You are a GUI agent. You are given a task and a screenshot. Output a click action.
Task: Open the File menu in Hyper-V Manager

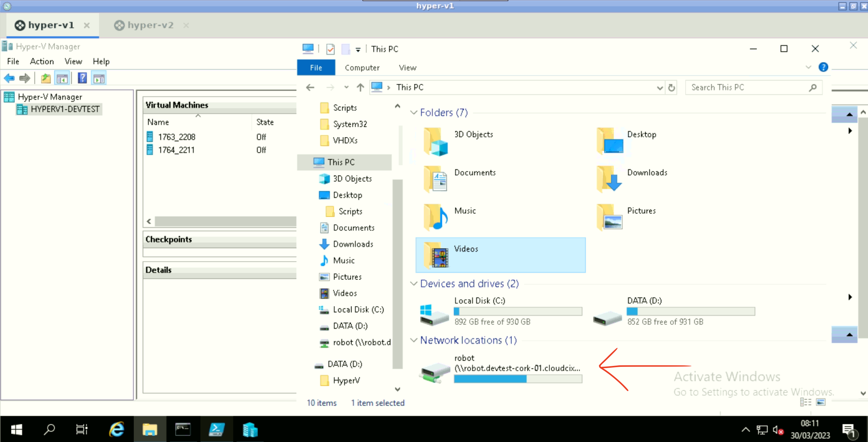(x=13, y=61)
